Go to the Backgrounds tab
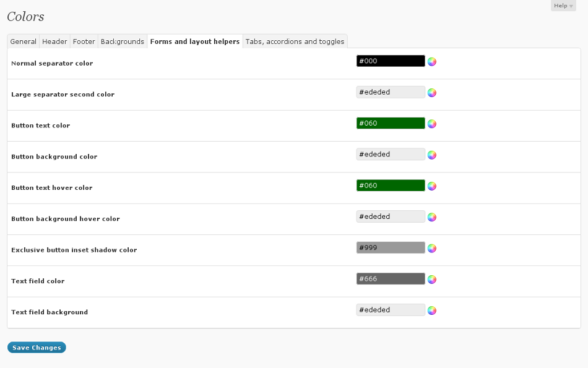588x368 pixels. (x=122, y=41)
